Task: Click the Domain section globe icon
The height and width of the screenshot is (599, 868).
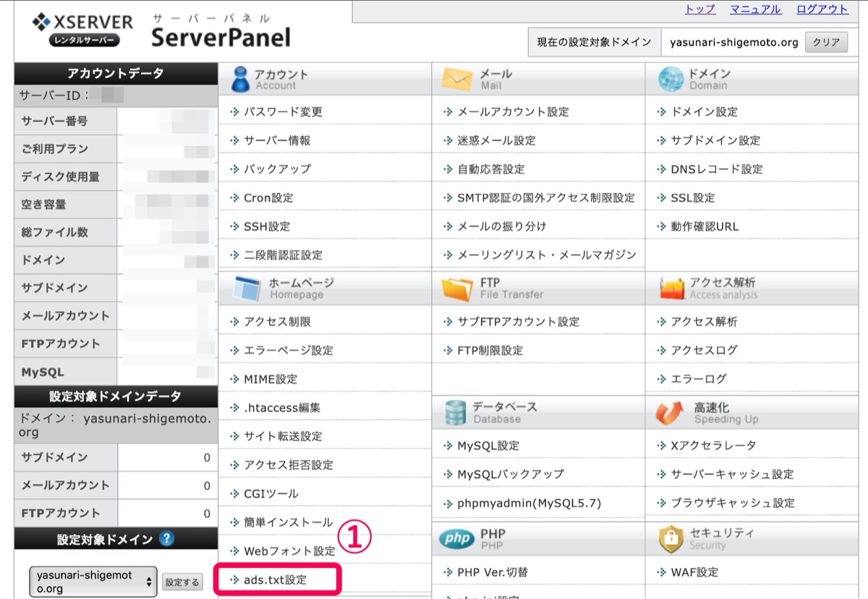Action: pyautogui.click(x=671, y=79)
